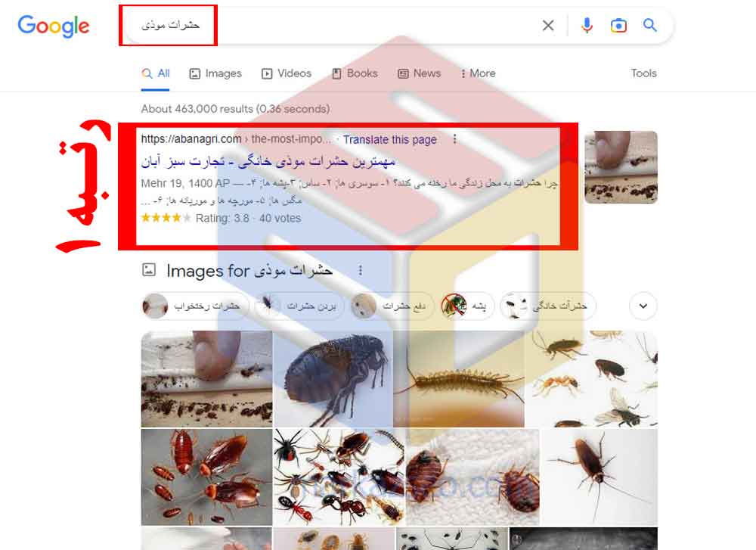Open three-dot options next to Images for heading
756x550 pixels.
pyautogui.click(x=360, y=270)
